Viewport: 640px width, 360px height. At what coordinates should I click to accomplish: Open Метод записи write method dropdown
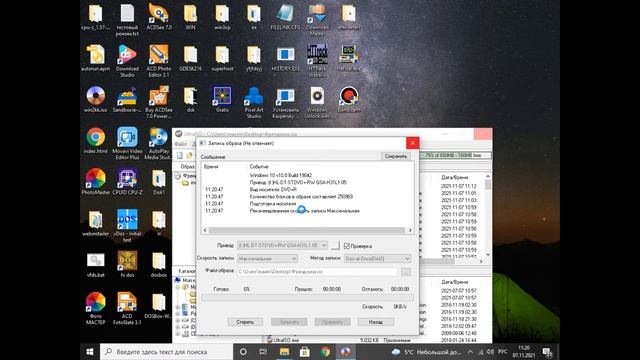(377, 259)
